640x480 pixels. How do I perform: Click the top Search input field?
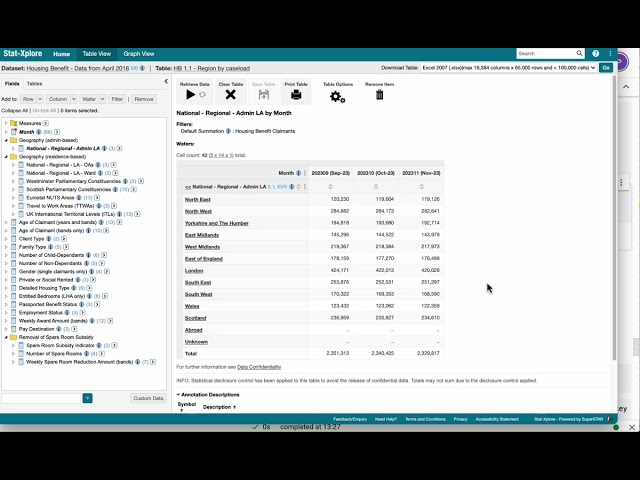point(546,53)
